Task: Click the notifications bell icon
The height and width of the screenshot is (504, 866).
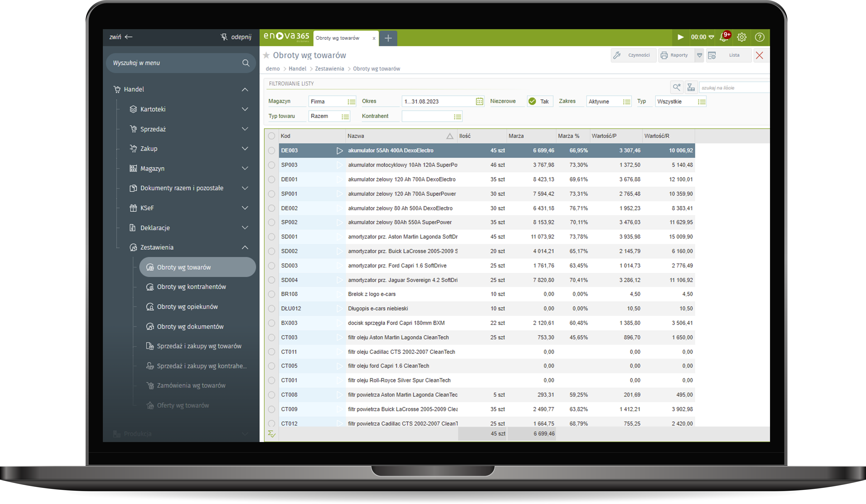Action: pyautogui.click(x=724, y=37)
